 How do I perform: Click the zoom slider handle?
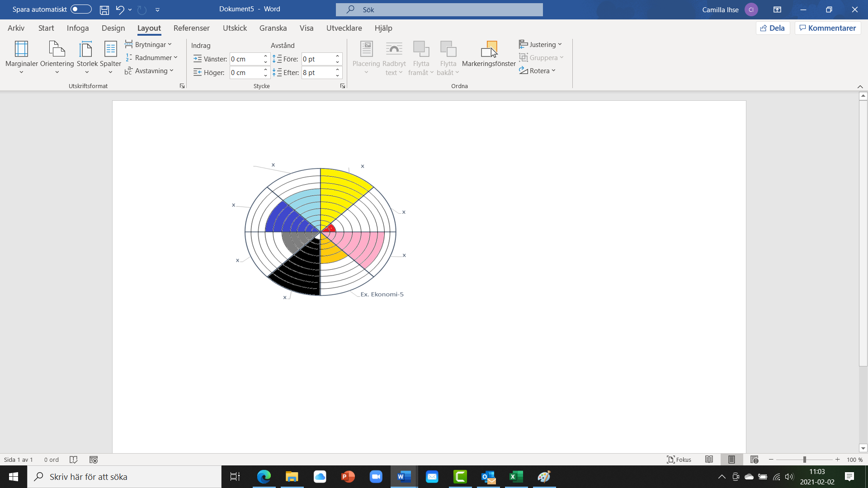point(805,460)
